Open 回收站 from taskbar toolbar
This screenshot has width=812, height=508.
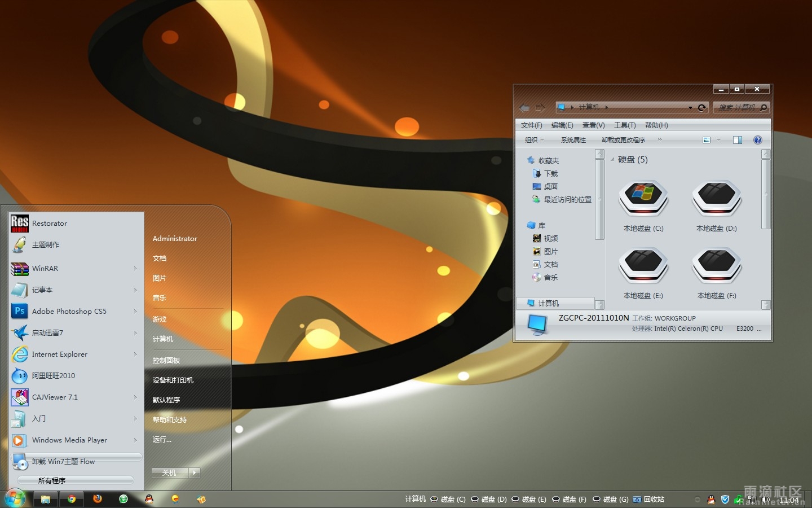(x=649, y=500)
